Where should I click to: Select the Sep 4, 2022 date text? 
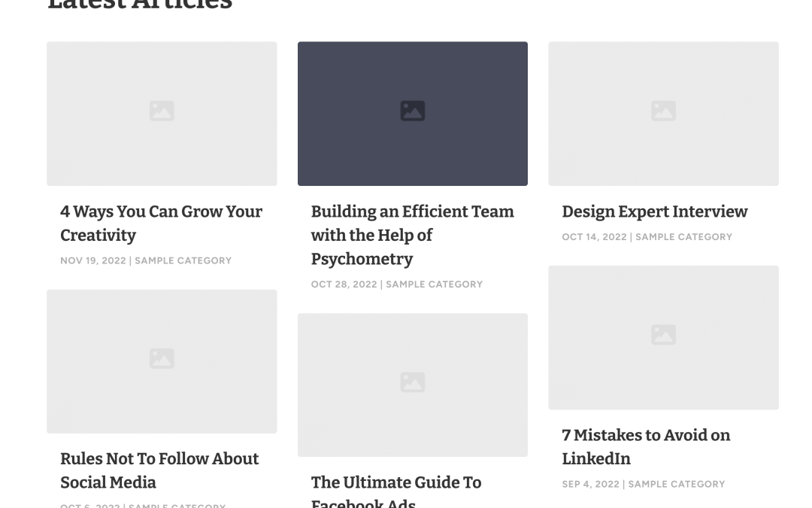(590, 484)
